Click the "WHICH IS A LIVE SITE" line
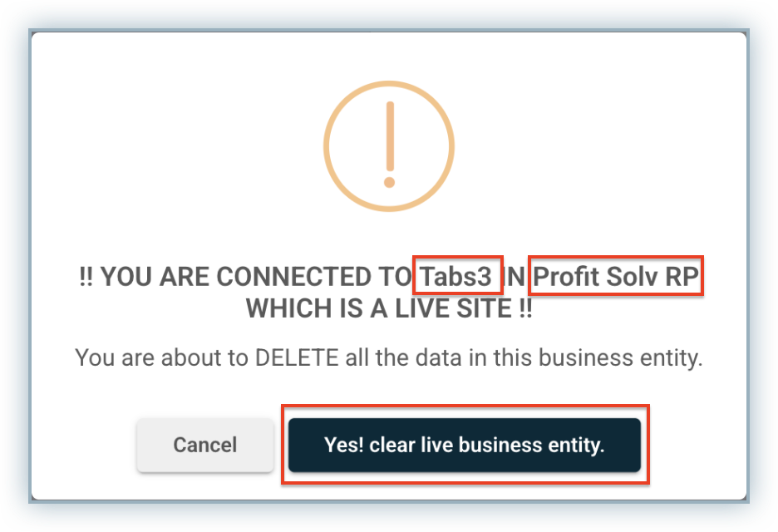The image size is (778, 532). point(389,309)
